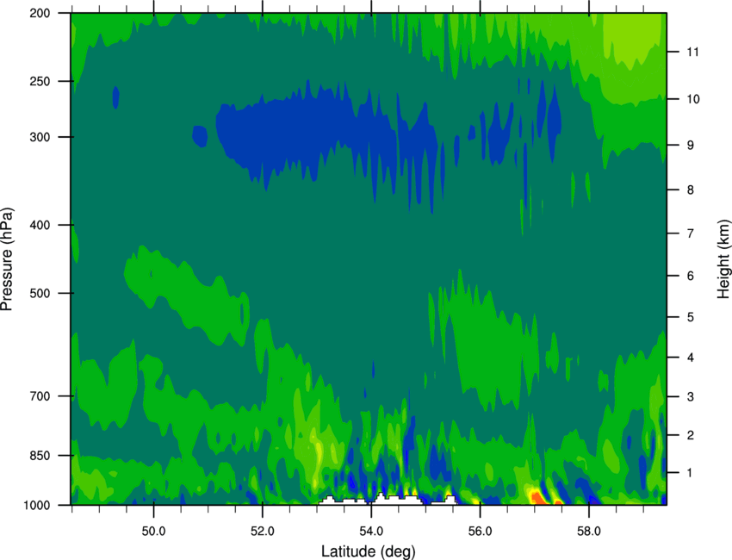
Task: Pick the 9 km height label
Action: point(690,146)
